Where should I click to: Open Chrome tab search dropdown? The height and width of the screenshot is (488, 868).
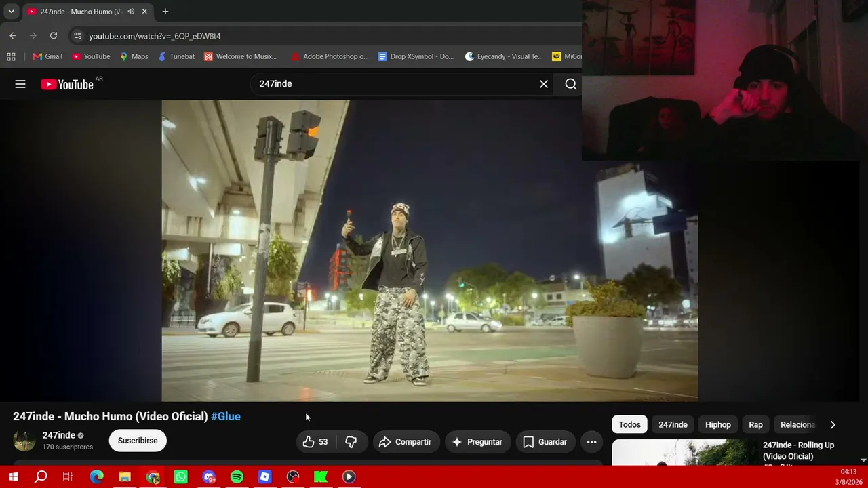(11, 12)
